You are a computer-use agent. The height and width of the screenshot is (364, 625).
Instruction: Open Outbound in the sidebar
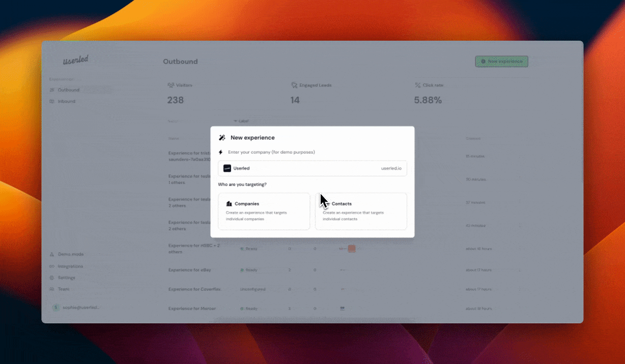(68, 90)
